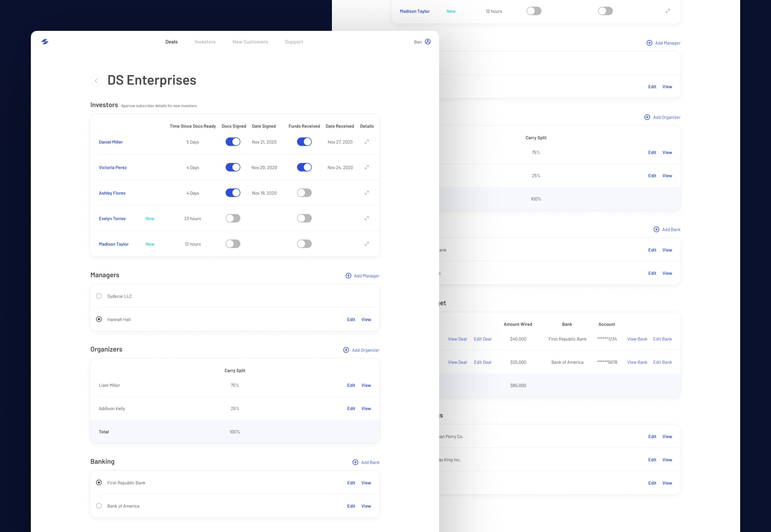
Task: Click the Sydecar logo icon
Action: point(45,42)
